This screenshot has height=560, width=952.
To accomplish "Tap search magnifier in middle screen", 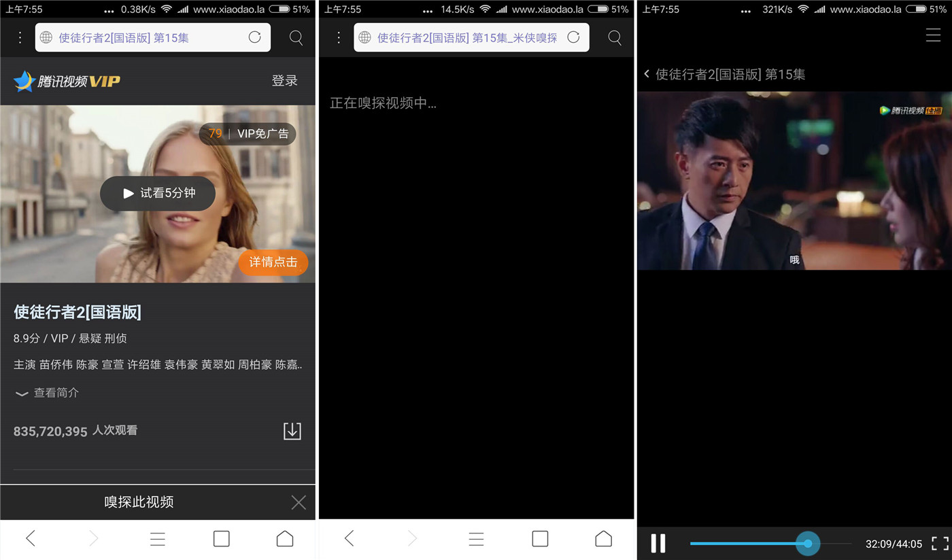I will tap(615, 37).
